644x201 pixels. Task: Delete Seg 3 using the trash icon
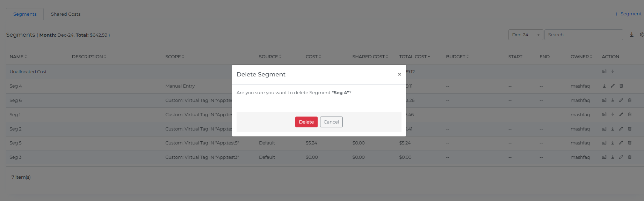click(x=630, y=157)
